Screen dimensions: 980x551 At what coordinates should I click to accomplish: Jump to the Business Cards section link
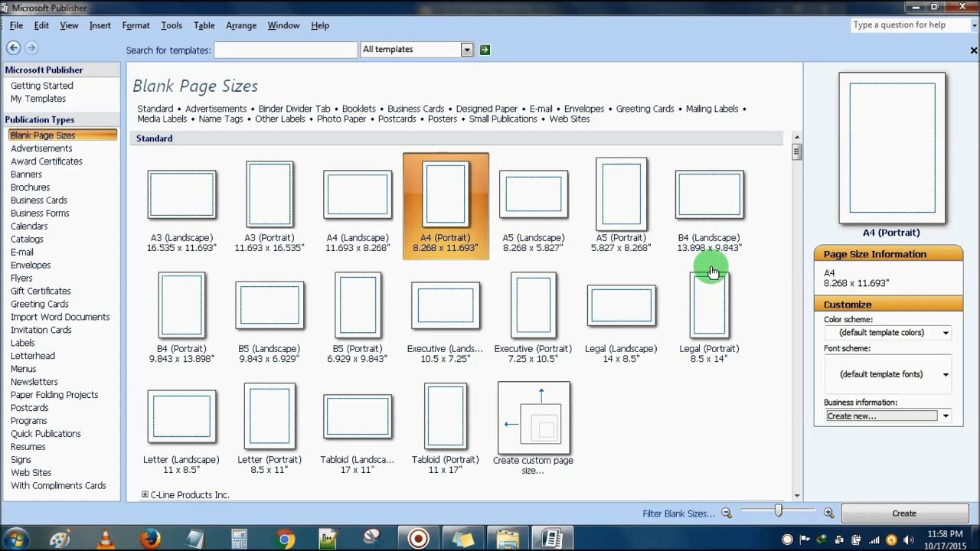click(x=416, y=109)
